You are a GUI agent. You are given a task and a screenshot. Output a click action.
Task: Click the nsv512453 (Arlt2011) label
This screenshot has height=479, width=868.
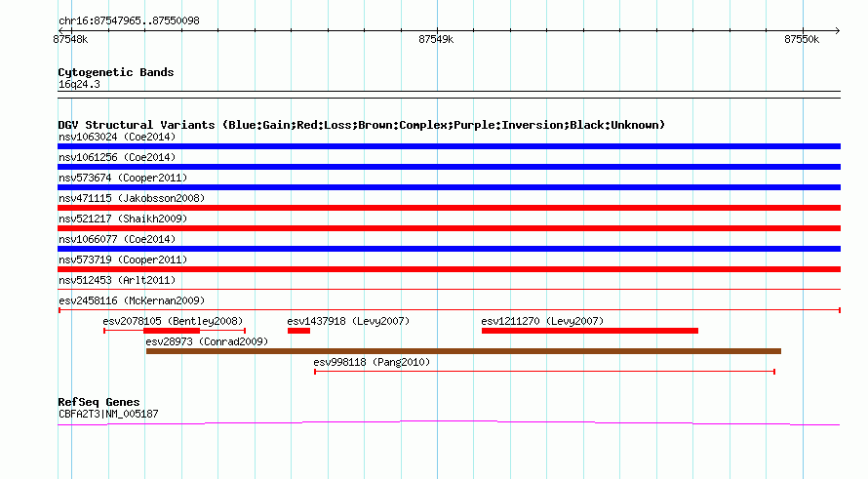pyautogui.click(x=117, y=280)
